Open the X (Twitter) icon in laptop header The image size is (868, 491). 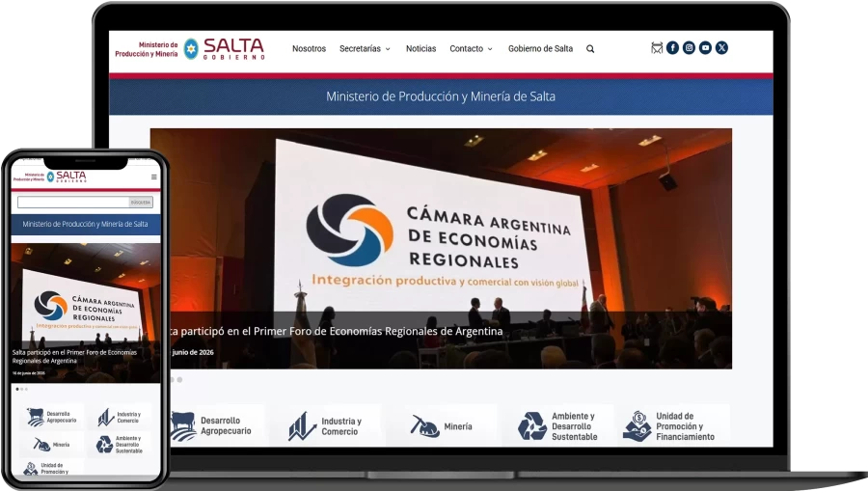(x=721, y=48)
